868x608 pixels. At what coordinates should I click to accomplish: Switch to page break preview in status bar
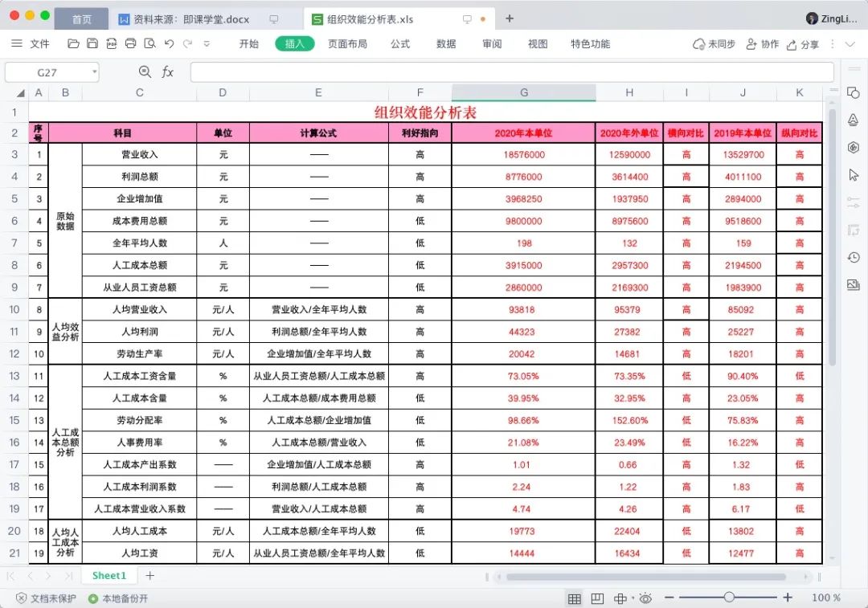619,598
